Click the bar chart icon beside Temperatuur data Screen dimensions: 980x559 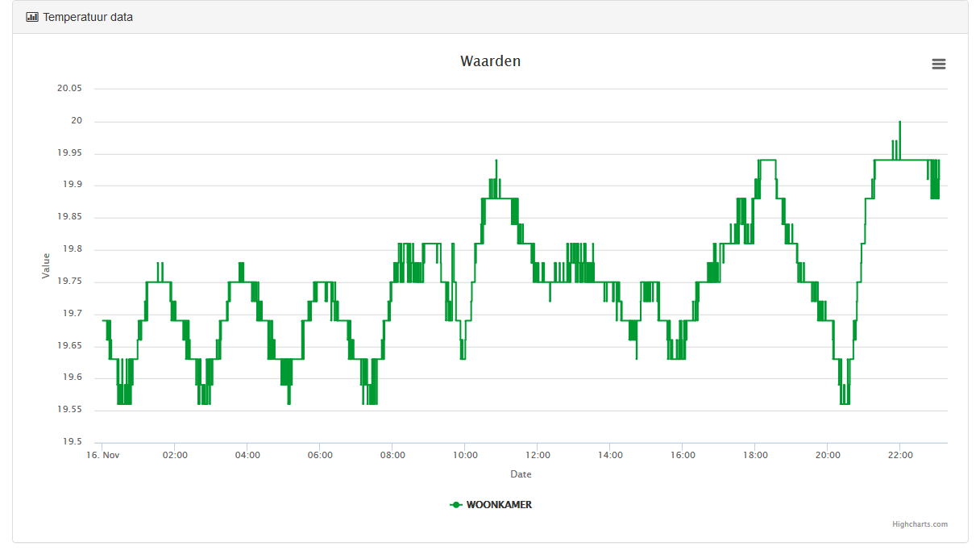[32, 17]
